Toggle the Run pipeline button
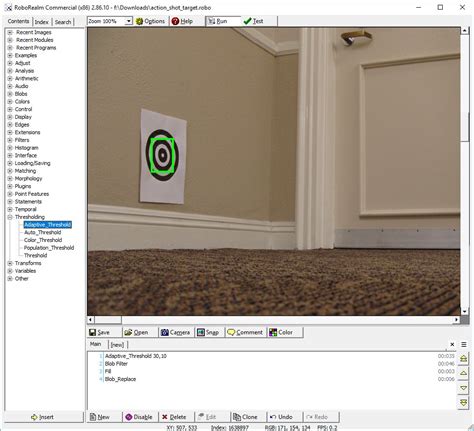The width and height of the screenshot is (474, 431). 223,21
